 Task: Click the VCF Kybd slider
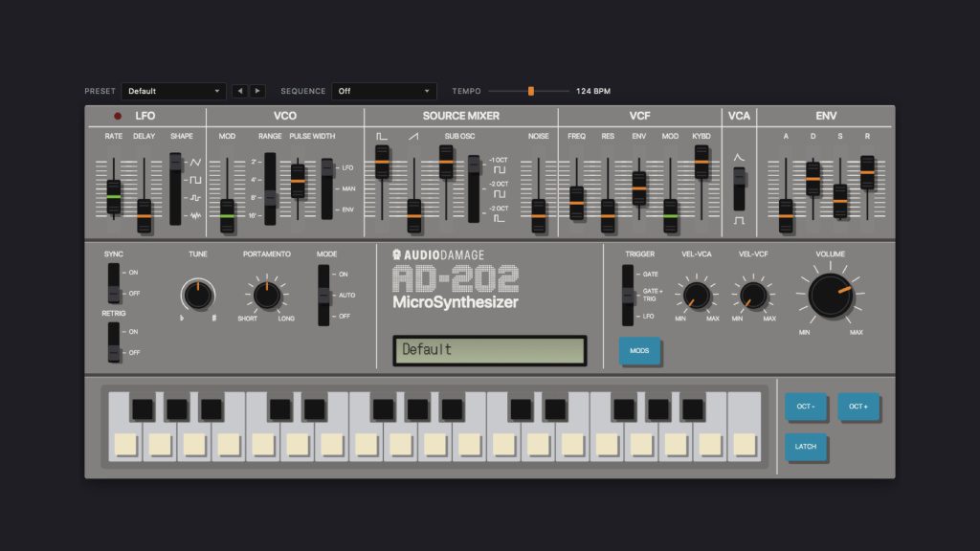click(702, 162)
